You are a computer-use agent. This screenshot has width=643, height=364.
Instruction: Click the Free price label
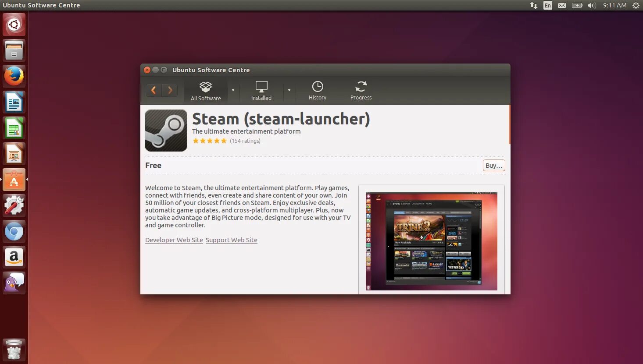(x=153, y=166)
